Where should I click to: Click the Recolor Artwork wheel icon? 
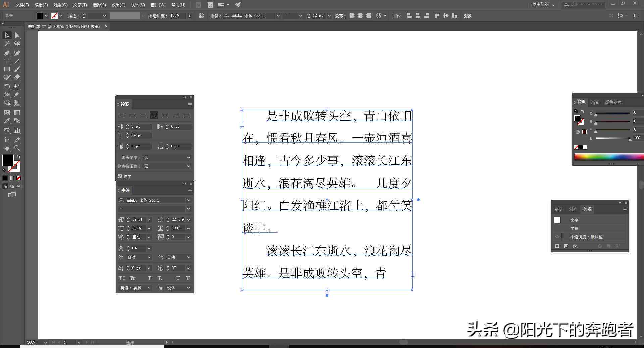pyautogui.click(x=201, y=16)
